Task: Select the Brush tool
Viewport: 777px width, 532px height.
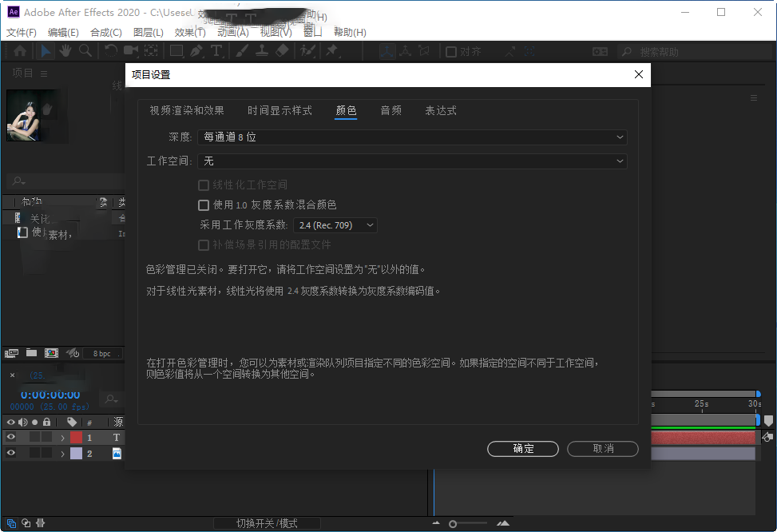Action: tap(242, 50)
